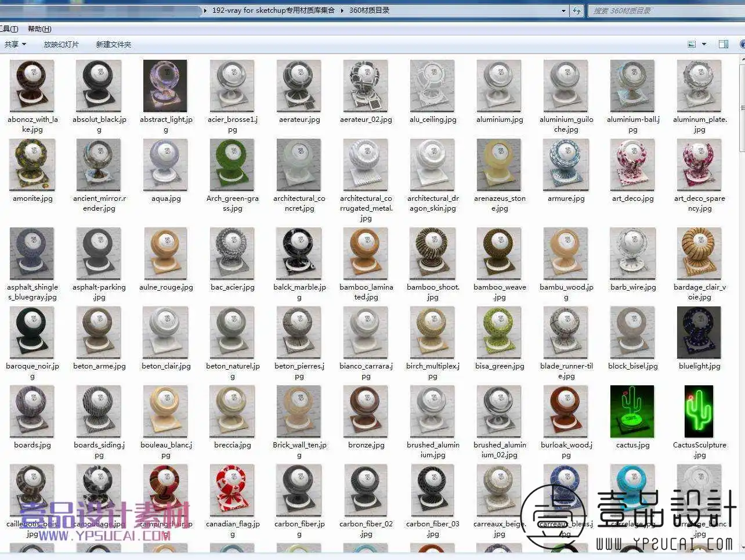The height and width of the screenshot is (560, 745).
Task: Select balck_marble.jpg thumbnail
Action: 299,254
